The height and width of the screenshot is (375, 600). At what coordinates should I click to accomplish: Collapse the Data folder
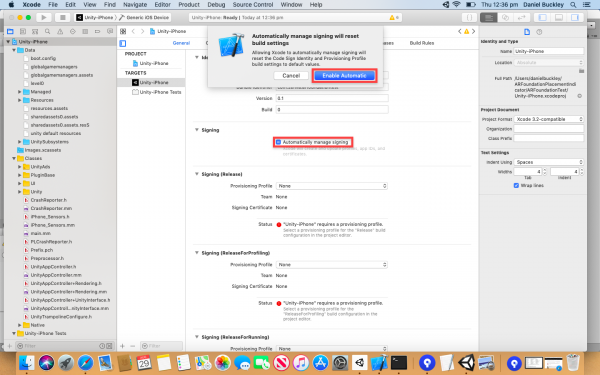[x=14, y=50]
